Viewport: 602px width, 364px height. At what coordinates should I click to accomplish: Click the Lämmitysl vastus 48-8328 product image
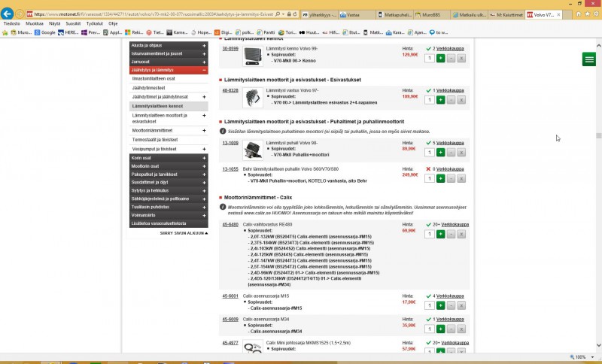click(252, 98)
